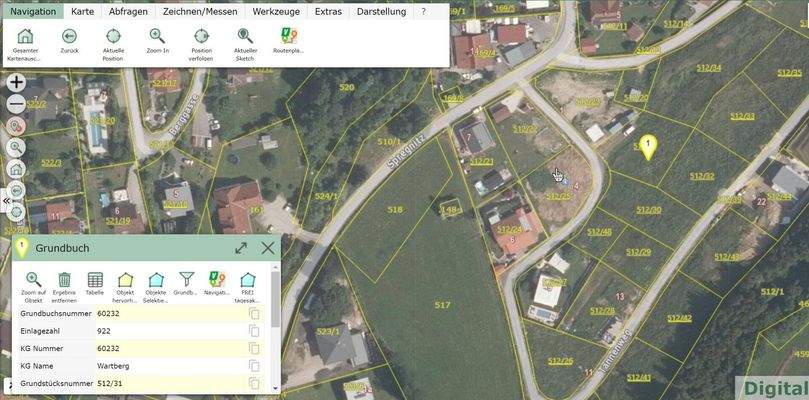Open the Zeichnen/Messen tab
Screen dimensions: 809x400
[202, 11]
